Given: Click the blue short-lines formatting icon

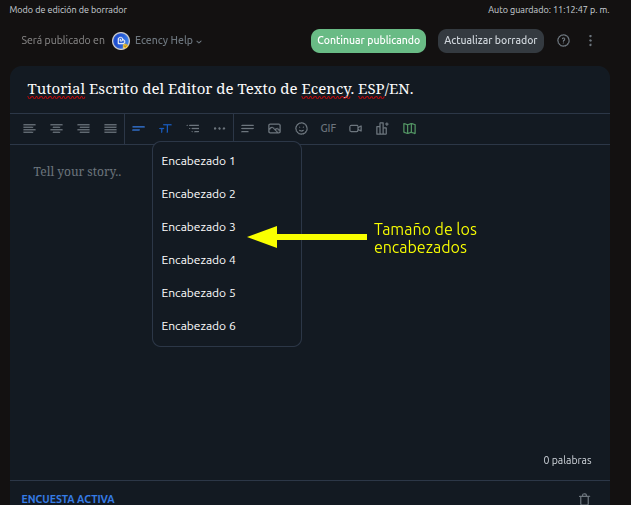Looking at the screenshot, I should coord(138,129).
